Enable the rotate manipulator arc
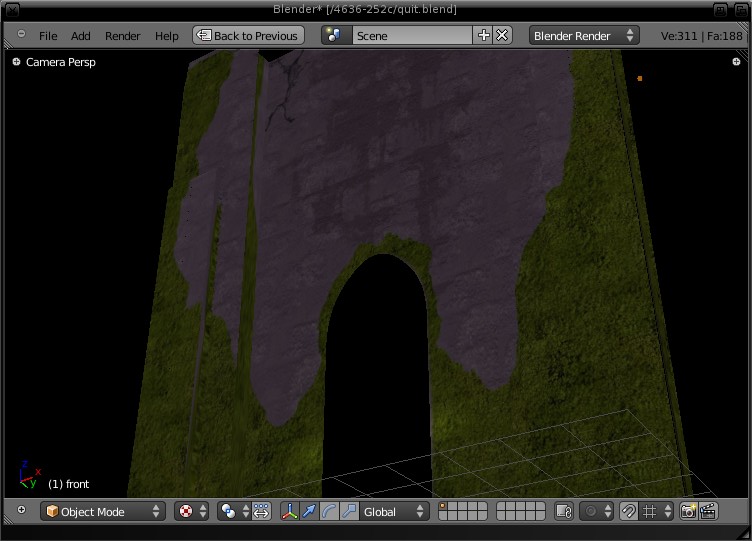The height and width of the screenshot is (541, 752). tap(329, 512)
